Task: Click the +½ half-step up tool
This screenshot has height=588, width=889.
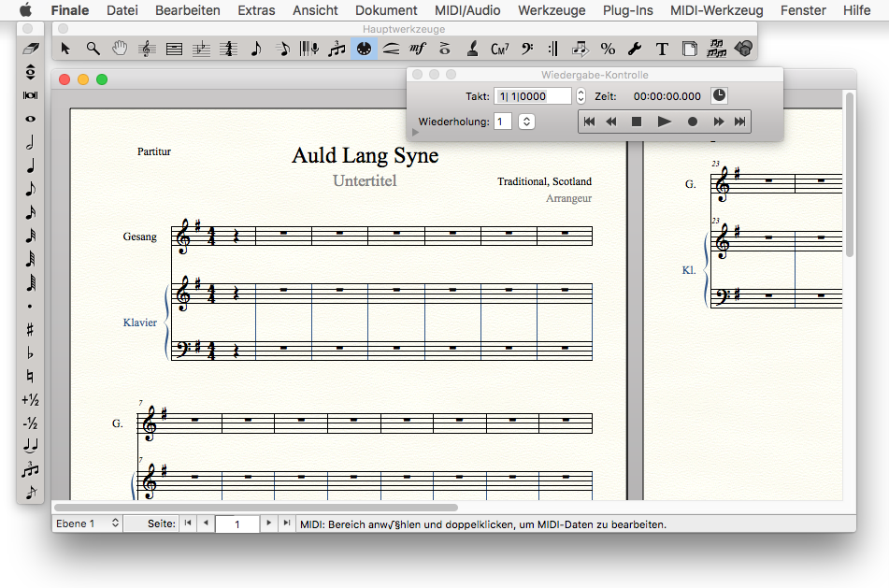Action: 31,400
